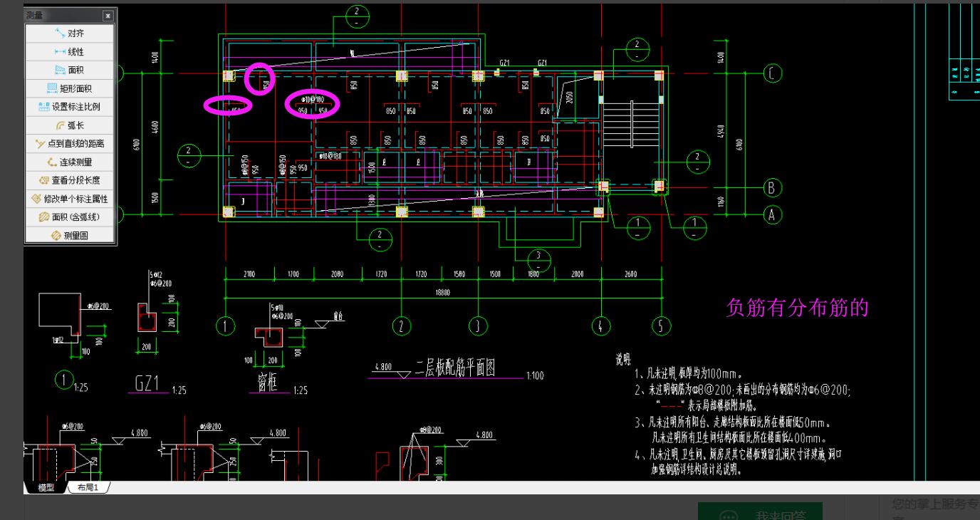The height and width of the screenshot is (520, 980).
Task: Select the 2100 bottom dimension text
Action: [x=249, y=274]
